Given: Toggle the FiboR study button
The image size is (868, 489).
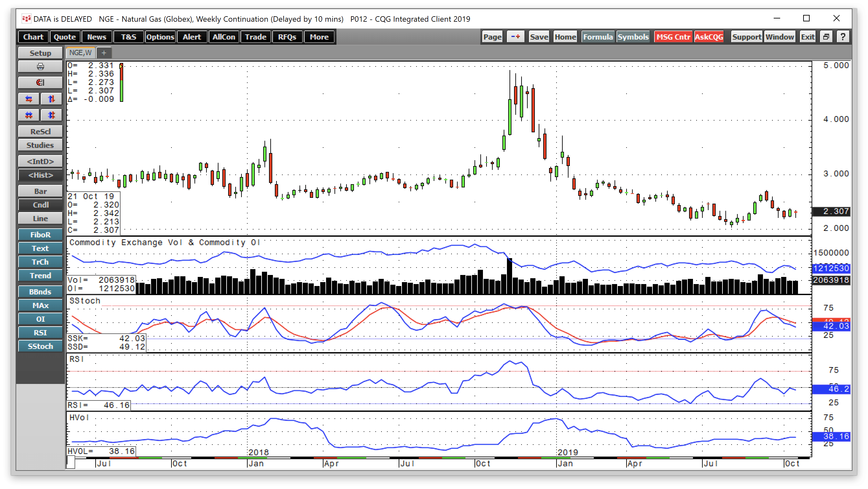Looking at the screenshot, I should point(40,235).
